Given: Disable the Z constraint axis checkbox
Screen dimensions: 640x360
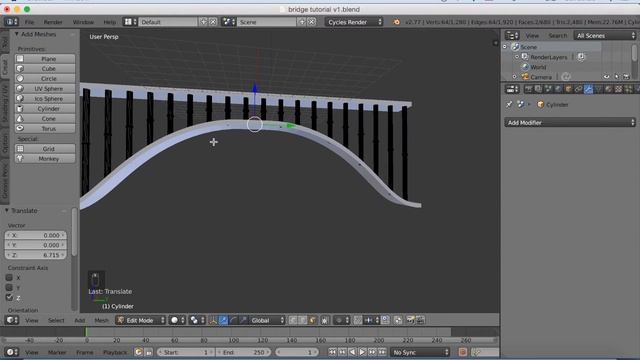Looking at the screenshot, I should click(x=9, y=298).
